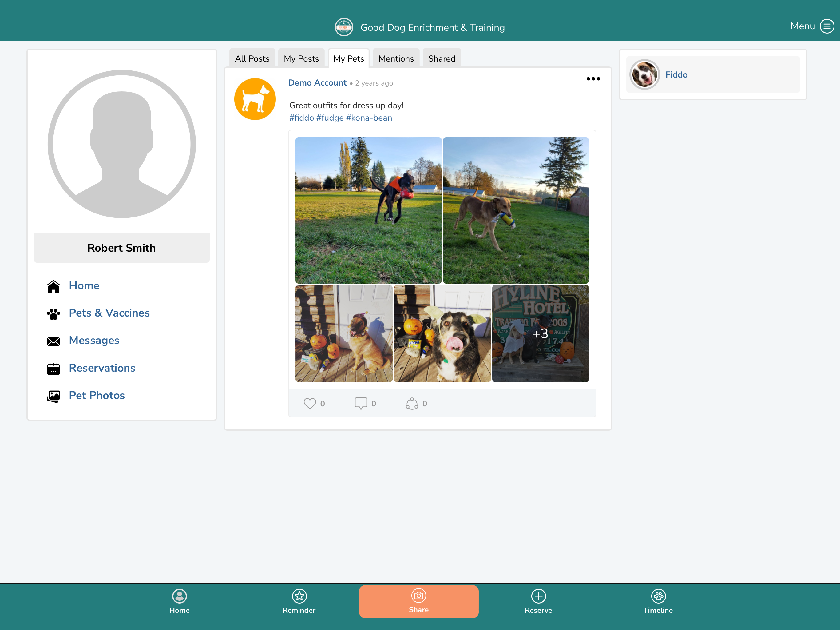This screenshot has width=840, height=630.
Task: Click the Robert Smith name banner
Action: tap(121, 247)
